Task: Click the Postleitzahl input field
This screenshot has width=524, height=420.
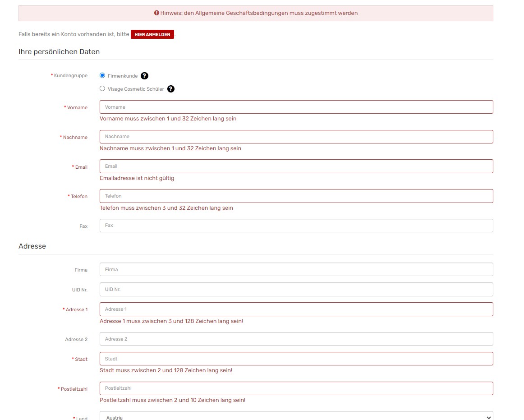Action: 296,388
